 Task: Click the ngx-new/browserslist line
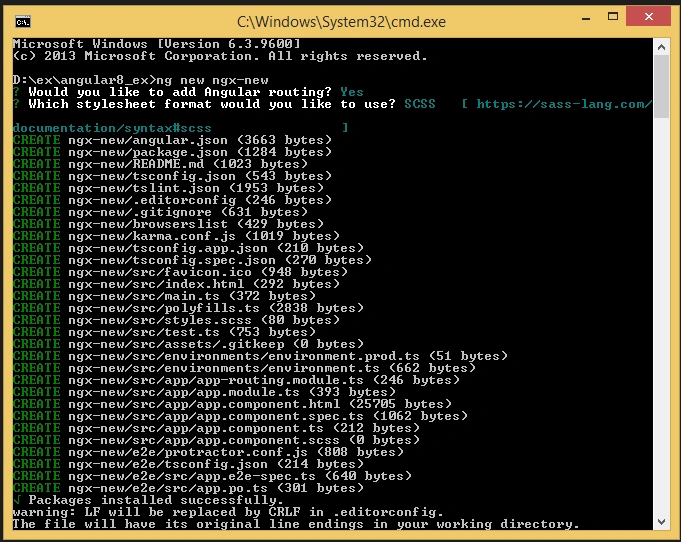(x=169, y=225)
